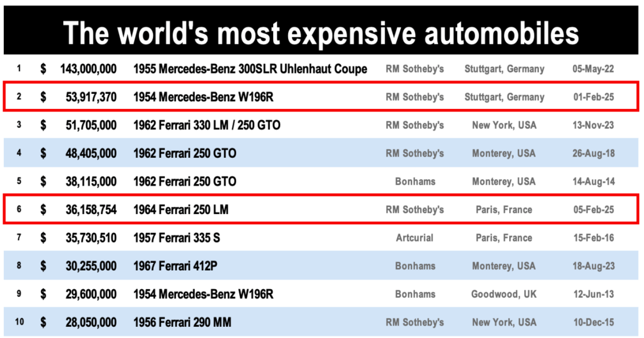Select the 1956 Ferrari 290 MM entry
Image resolution: width=644 pixels, height=338 pixels.
182,323
